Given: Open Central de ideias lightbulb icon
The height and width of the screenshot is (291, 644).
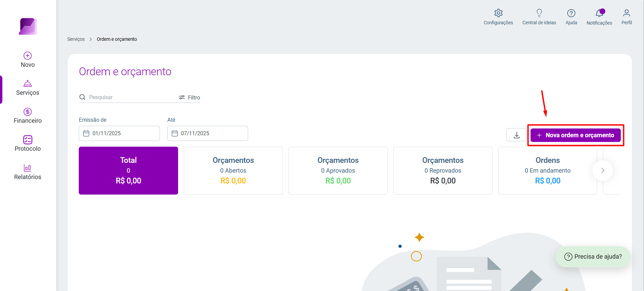Looking at the screenshot, I should tap(539, 13).
